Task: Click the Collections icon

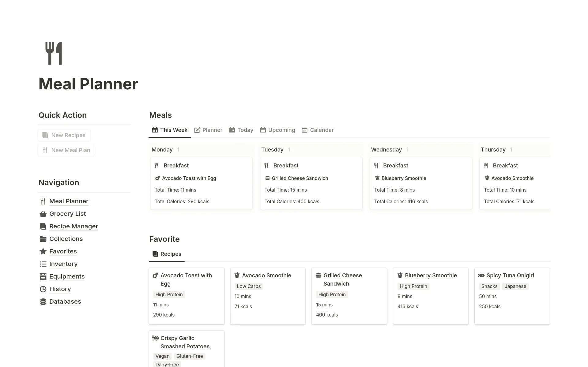Action: pyautogui.click(x=43, y=238)
